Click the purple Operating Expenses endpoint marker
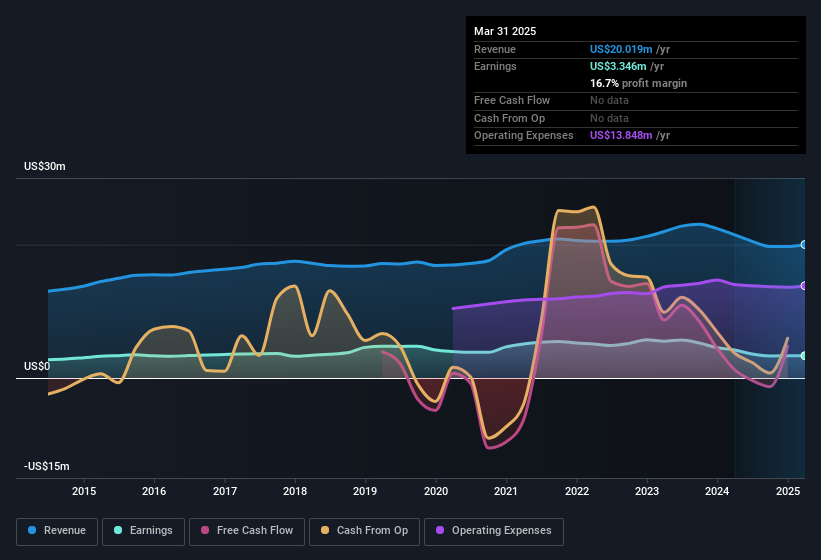The height and width of the screenshot is (560, 821). point(804,286)
